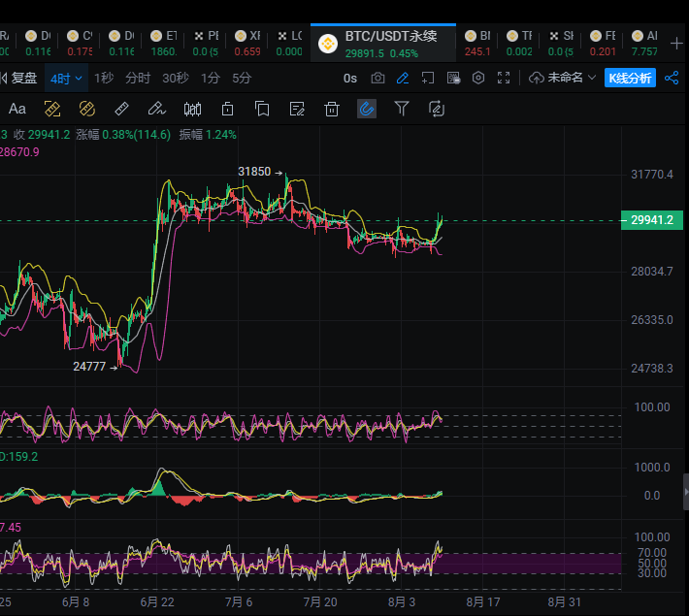Click the 7月 6 date label
This screenshot has height=616, width=689.
click(239, 602)
